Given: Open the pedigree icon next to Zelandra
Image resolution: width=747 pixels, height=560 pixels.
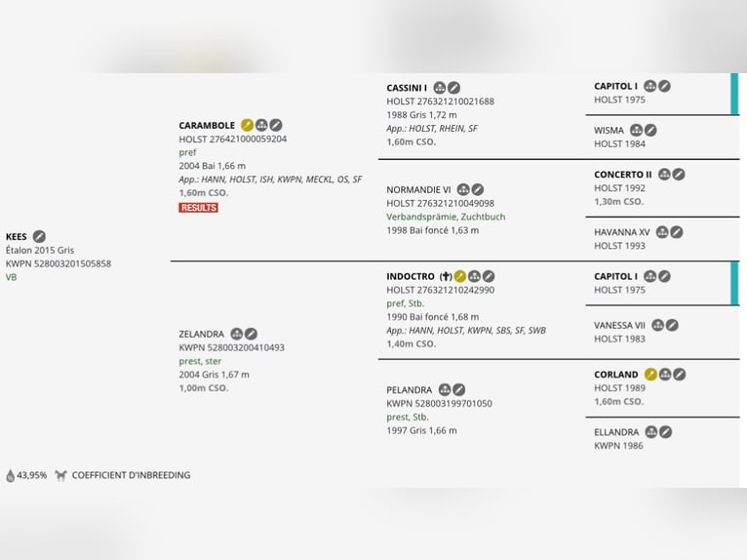Looking at the screenshot, I should pos(236,334).
